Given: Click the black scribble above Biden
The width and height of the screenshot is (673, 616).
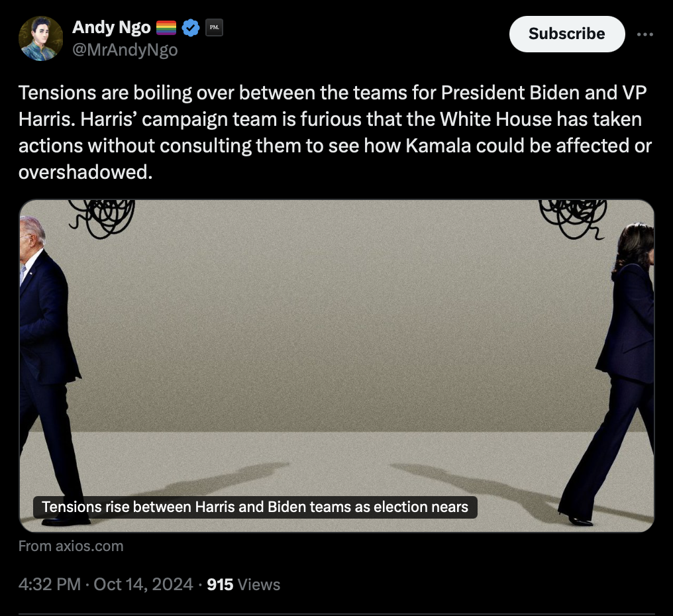Looking at the screenshot, I should coord(103,217).
